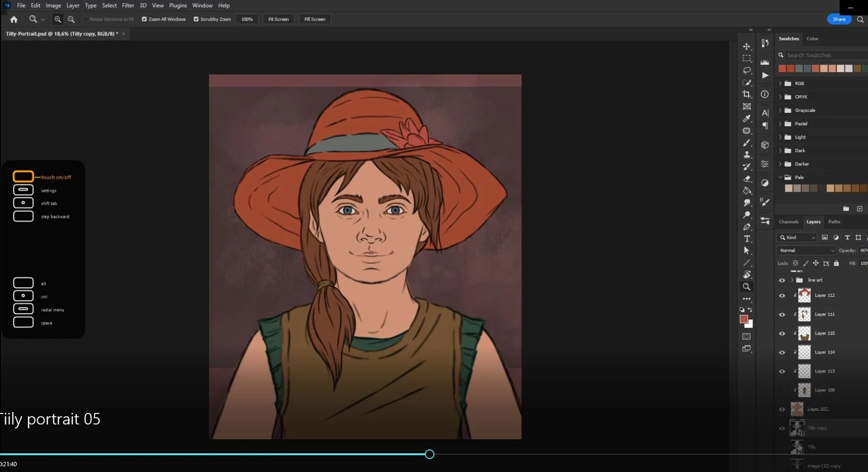This screenshot has width=868, height=472.
Task: Select the Move tool
Action: [x=747, y=47]
